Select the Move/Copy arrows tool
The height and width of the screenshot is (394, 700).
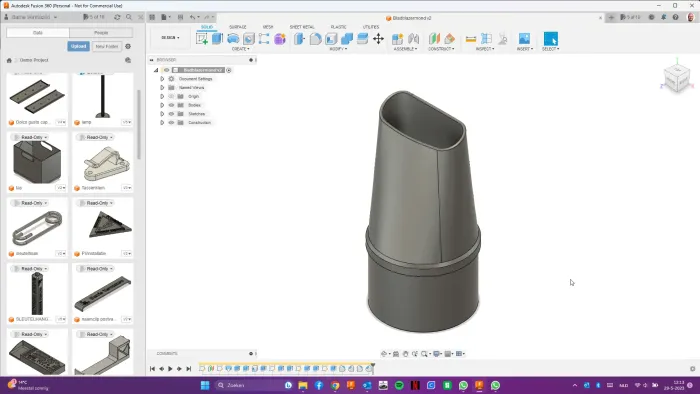click(x=378, y=39)
